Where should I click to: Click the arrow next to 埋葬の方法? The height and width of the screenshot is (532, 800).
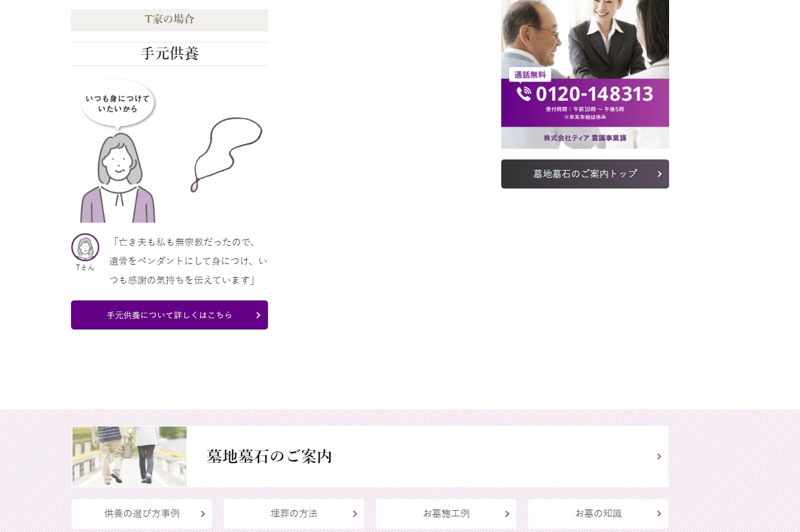tap(355, 514)
